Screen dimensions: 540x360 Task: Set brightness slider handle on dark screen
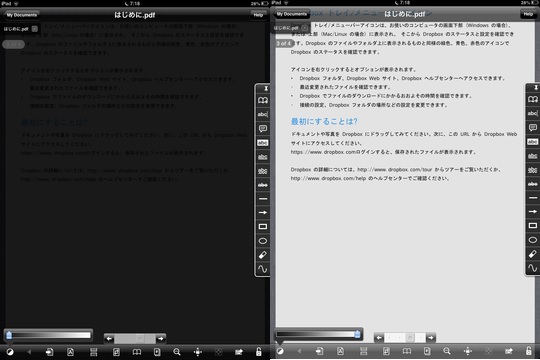point(9,335)
